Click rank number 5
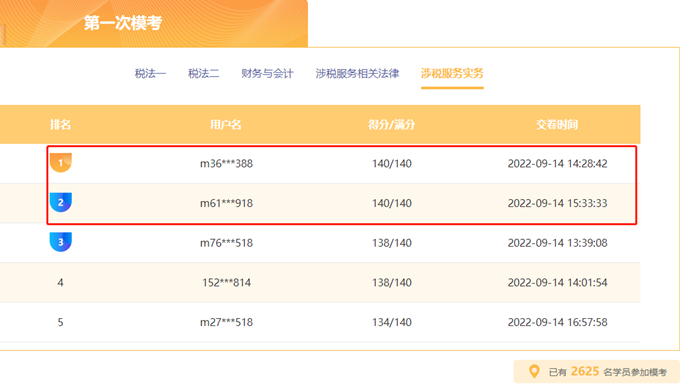Image resolution: width=680 pixels, height=385 pixels. [x=60, y=322]
